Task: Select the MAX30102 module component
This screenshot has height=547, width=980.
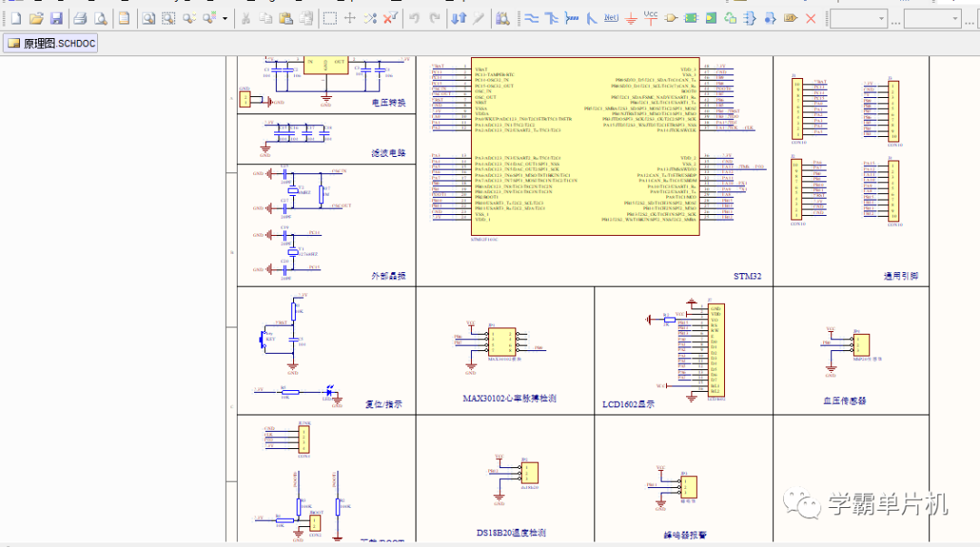Action: pos(502,342)
